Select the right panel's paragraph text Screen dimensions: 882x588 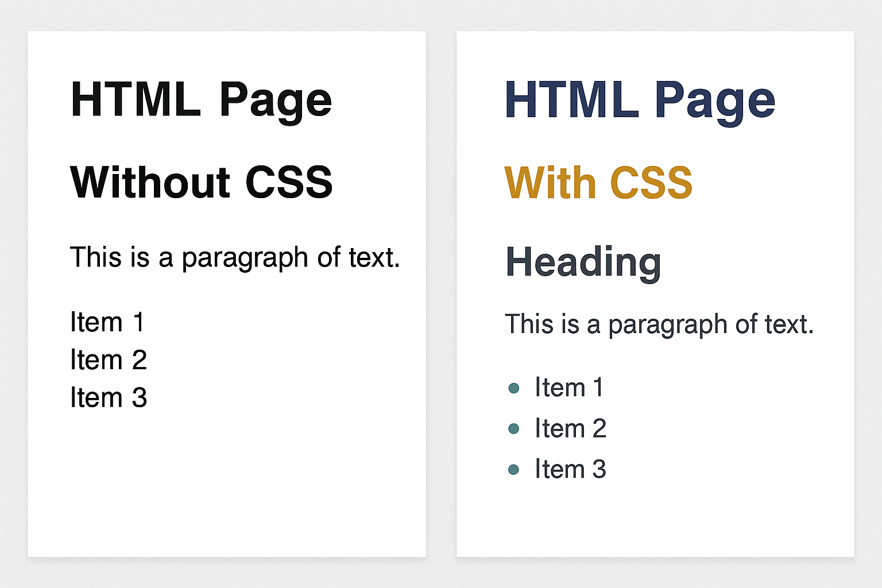[x=659, y=325]
